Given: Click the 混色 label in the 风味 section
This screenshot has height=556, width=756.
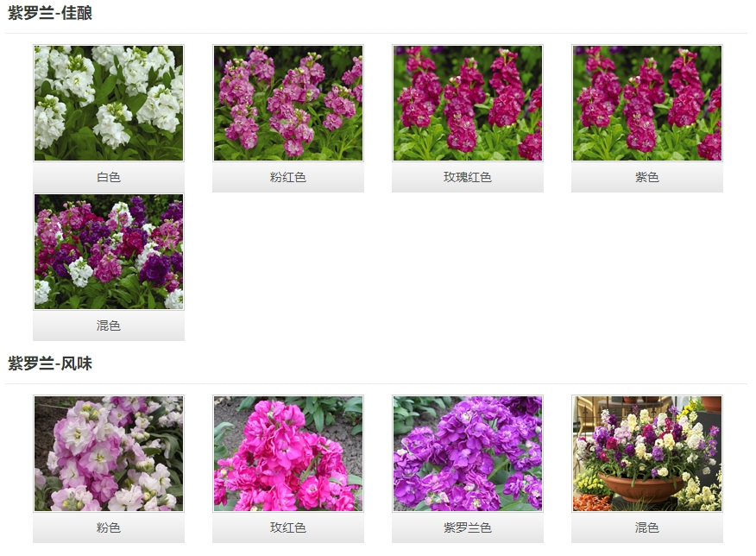Looking at the screenshot, I should click(647, 528).
